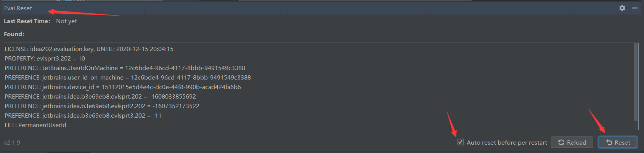Select the evlsprt.202 preference line
This screenshot has width=644, height=153.
pos(100,97)
